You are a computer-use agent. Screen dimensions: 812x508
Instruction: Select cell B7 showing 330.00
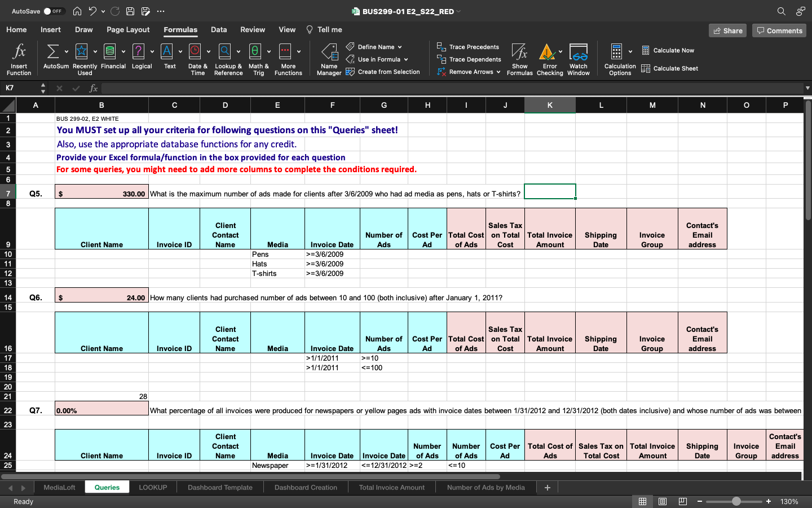tap(101, 192)
